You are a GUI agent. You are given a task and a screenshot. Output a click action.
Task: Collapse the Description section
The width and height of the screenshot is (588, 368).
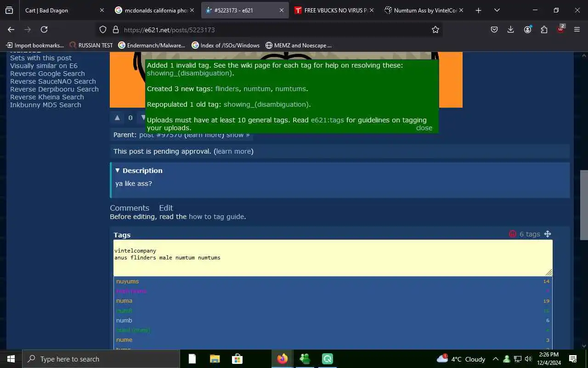tap(139, 170)
